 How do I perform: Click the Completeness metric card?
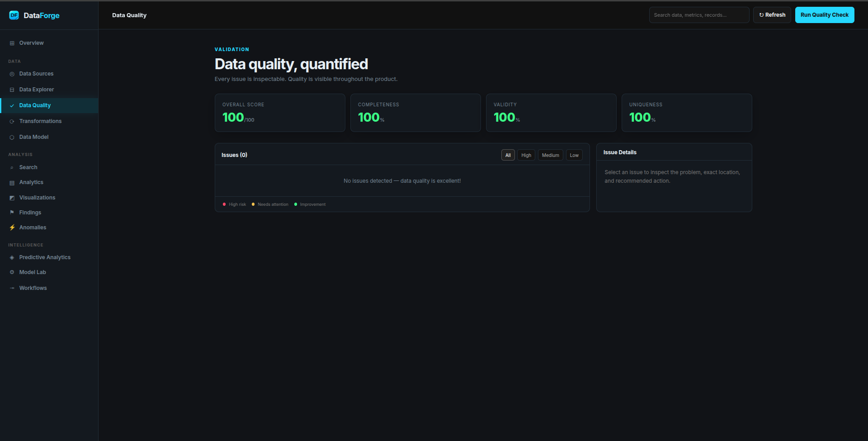415,113
